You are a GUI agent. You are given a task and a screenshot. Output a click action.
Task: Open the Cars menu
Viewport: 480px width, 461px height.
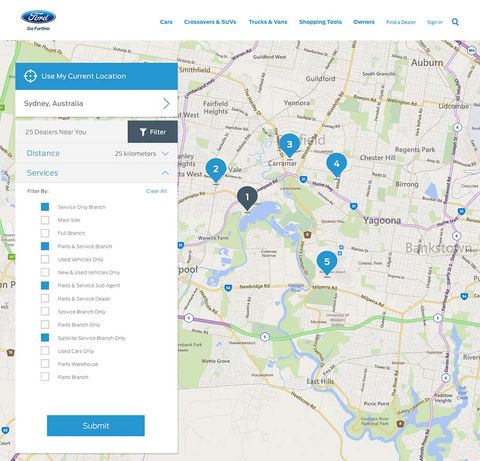[x=166, y=22]
